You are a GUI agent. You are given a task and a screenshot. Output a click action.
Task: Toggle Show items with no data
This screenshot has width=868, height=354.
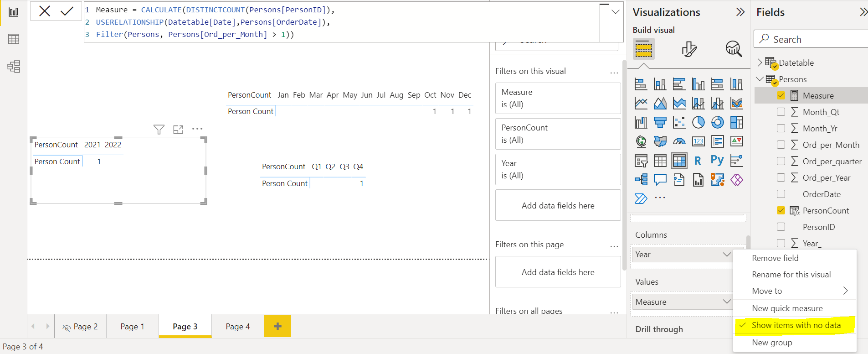[x=795, y=325]
